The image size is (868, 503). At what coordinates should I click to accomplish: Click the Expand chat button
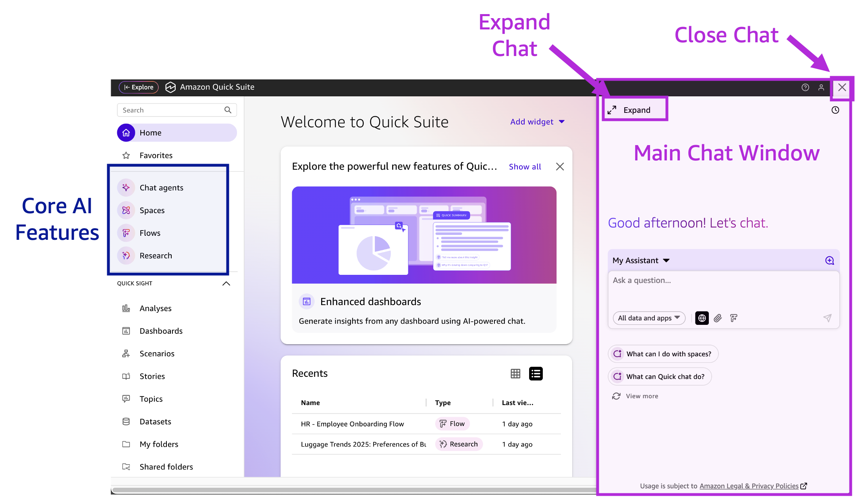[x=630, y=110]
